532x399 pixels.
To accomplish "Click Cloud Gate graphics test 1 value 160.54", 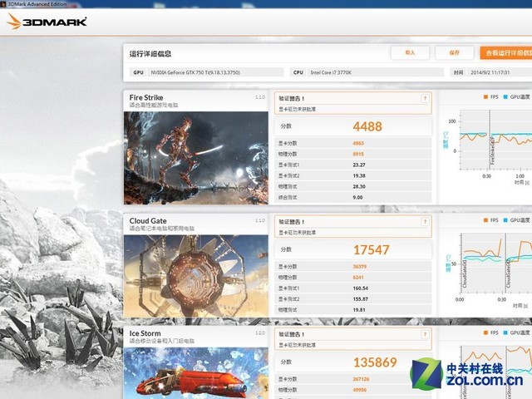I will pos(360,288).
